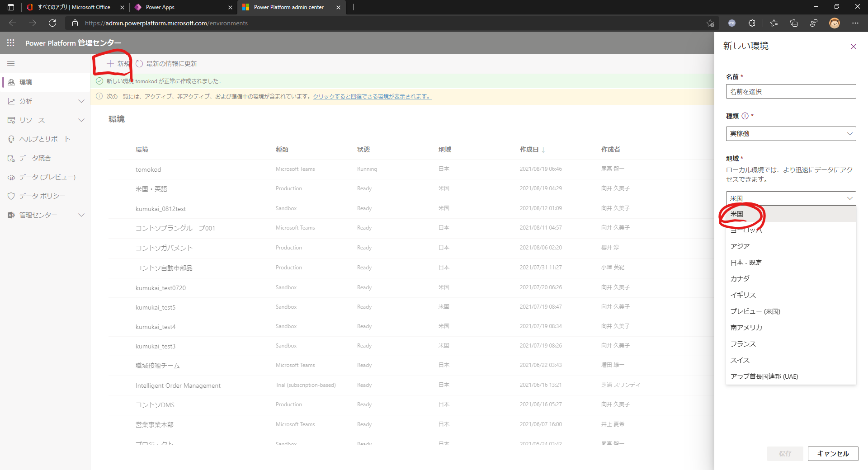
Task: Reload the page with refresh icon
Action: pos(52,23)
